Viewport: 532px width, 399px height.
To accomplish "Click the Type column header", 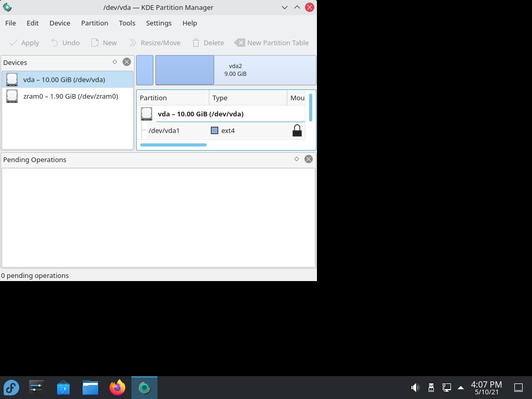I will [x=248, y=98].
